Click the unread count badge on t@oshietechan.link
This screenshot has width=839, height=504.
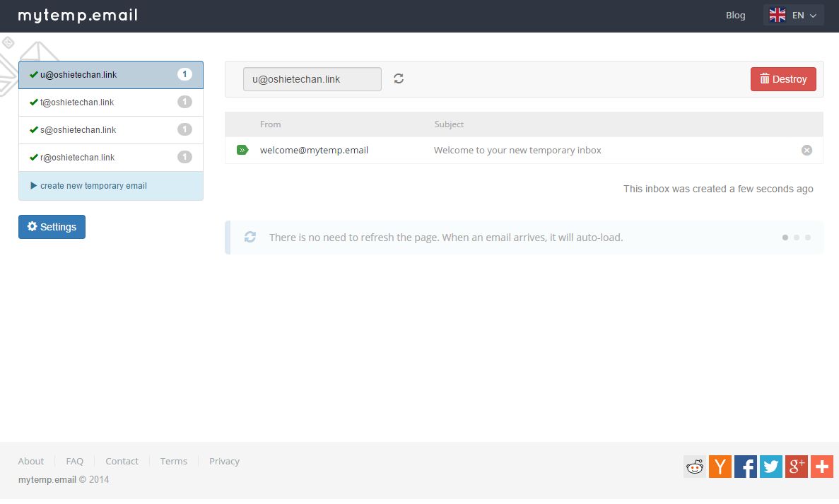(x=184, y=102)
